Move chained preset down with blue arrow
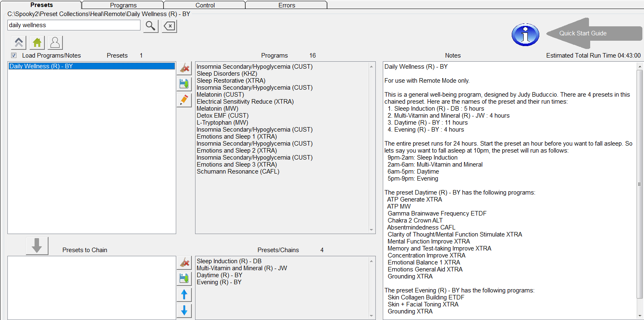Image resolution: width=644 pixels, height=320 pixels. click(x=184, y=310)
